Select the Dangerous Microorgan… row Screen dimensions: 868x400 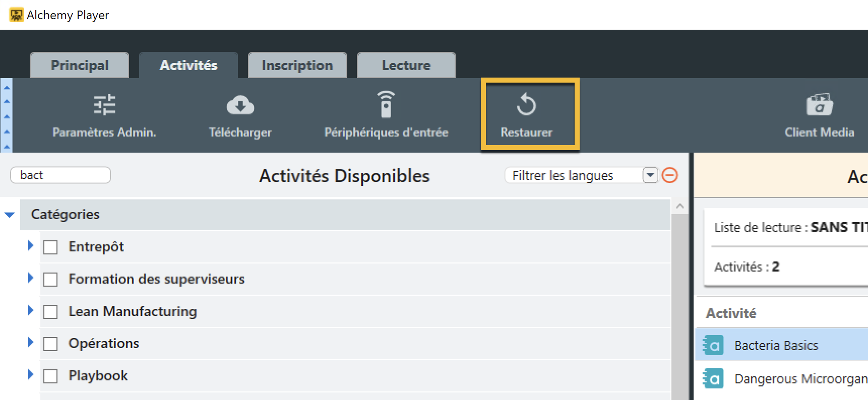(x=781, y=379)
